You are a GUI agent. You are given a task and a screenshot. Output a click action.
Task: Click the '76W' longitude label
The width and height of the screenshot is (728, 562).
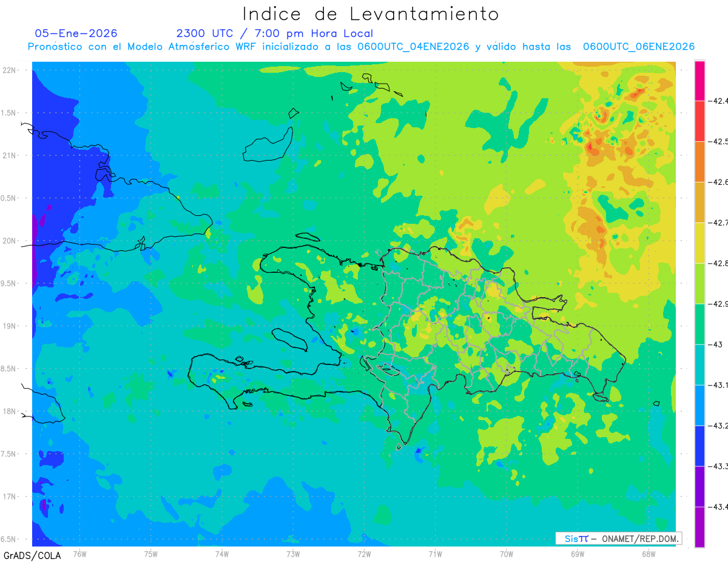coord(79,554)
